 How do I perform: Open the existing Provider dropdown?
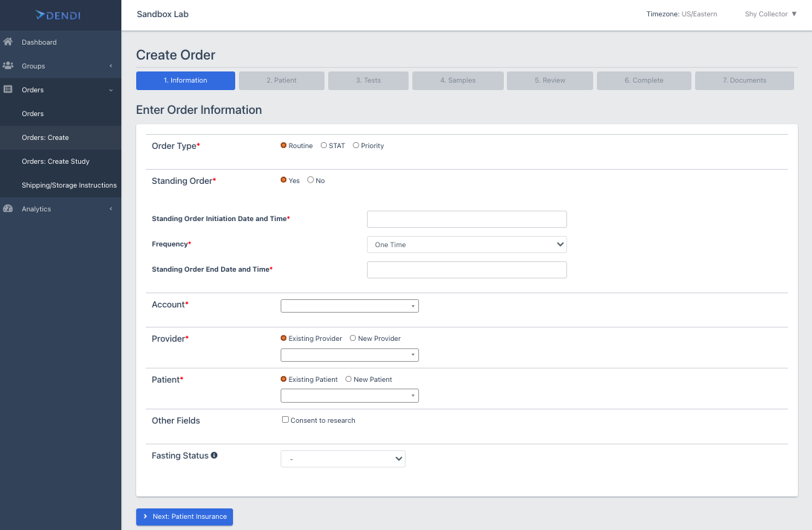(x=350, y=355)
